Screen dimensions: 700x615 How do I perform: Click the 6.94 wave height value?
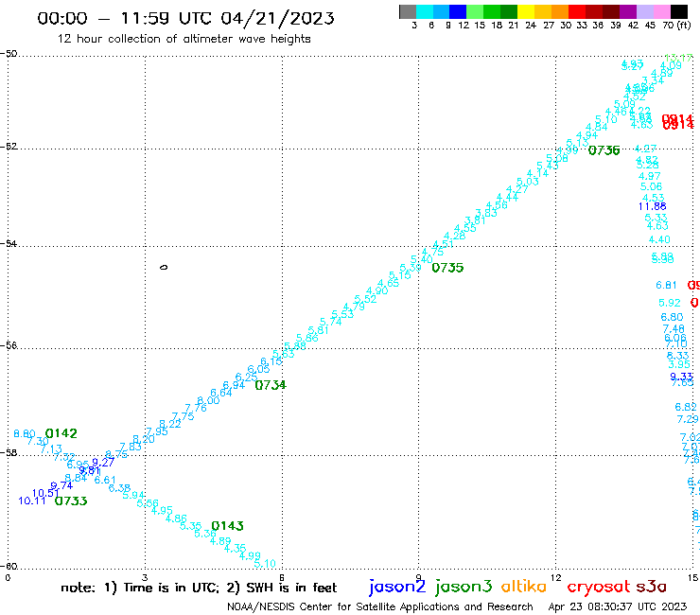234,385
